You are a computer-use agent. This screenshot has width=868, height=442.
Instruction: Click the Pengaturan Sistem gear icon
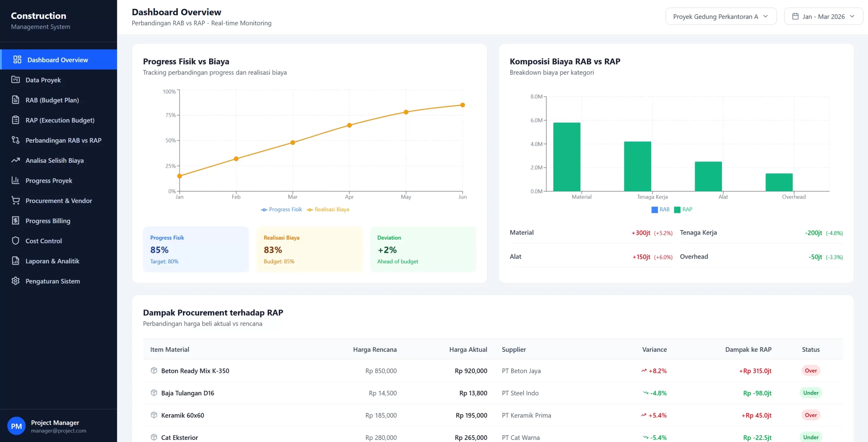(16, 281)
